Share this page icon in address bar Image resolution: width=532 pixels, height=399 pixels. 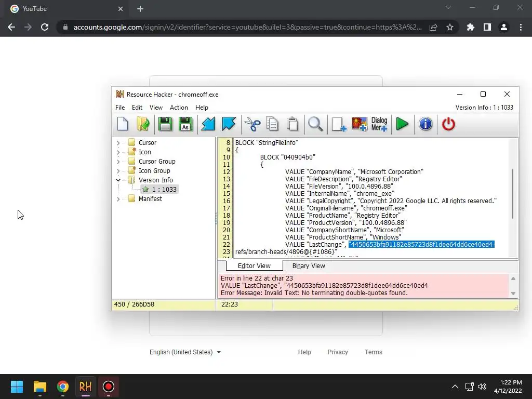point(433,27)
